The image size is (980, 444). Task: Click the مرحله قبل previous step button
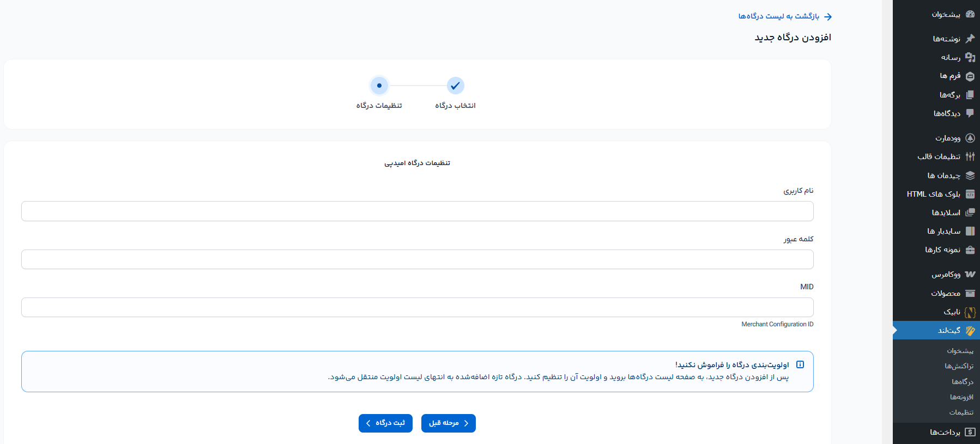point(449,423)
